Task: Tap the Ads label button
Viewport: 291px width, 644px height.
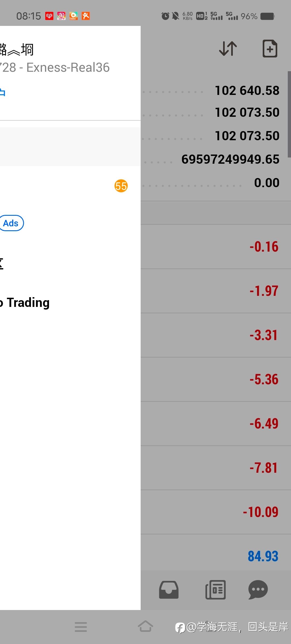Action: pyautogui.click(x=11, y=223)
